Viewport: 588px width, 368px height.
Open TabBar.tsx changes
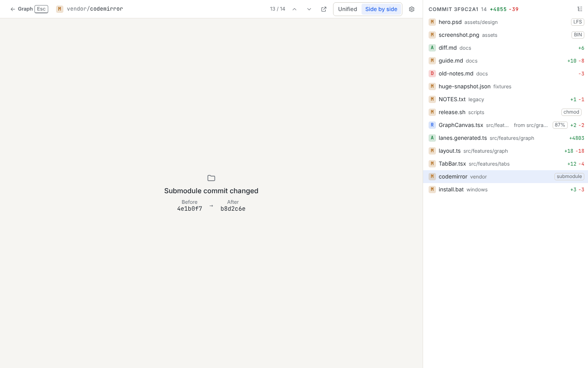click(505, 164)
